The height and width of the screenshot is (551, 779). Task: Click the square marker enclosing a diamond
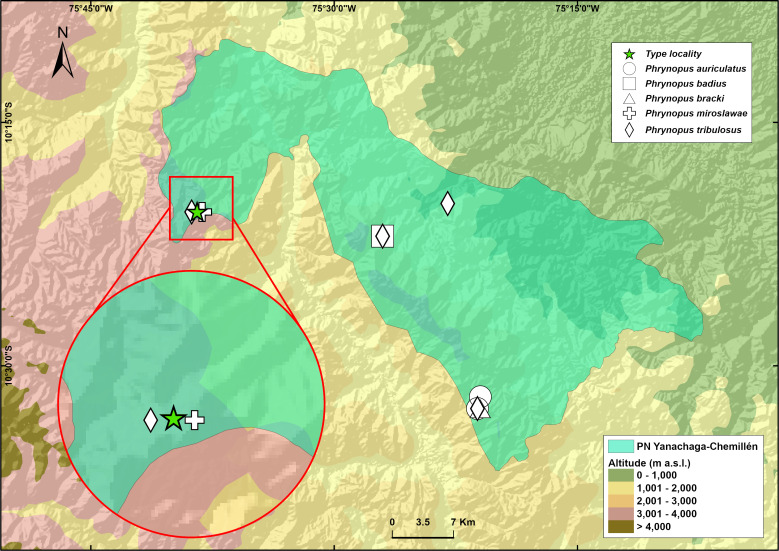(383, 236)
